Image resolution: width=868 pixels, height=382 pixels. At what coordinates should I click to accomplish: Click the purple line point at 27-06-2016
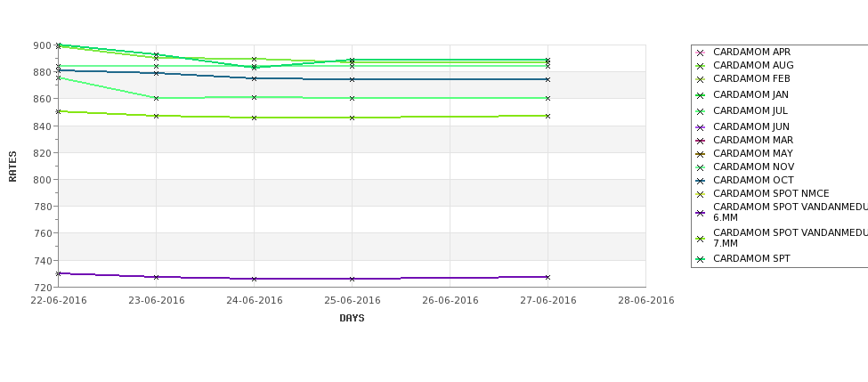point(548,277)
